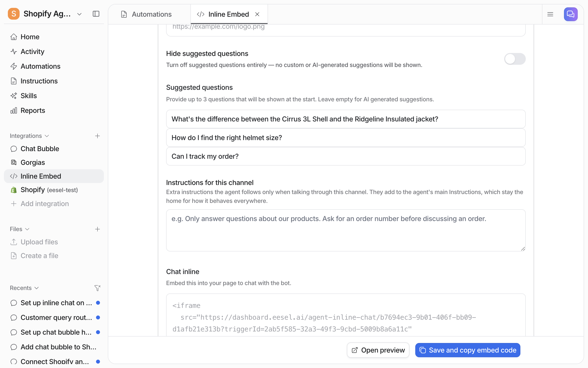Click the Cirrus 3L Shell question field
Screen dimensions: 588x368
346,119
